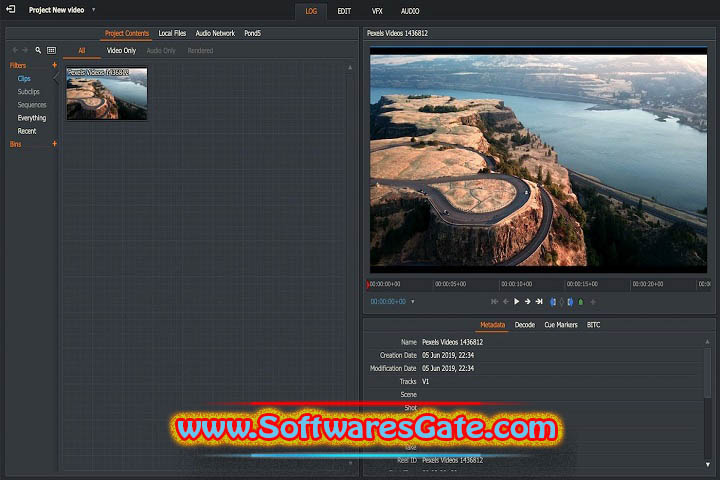Add a cue marker with green icon
Viewport: 720px width, 480px height.
pos(581,302)
